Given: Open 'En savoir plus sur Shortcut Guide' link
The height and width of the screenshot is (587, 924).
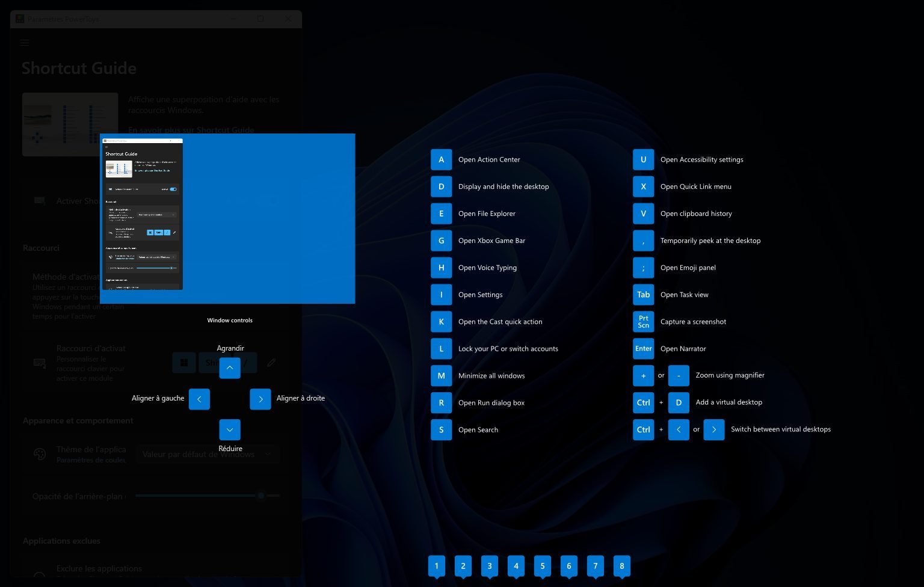Looking at the screenshot, I should 191,129.
